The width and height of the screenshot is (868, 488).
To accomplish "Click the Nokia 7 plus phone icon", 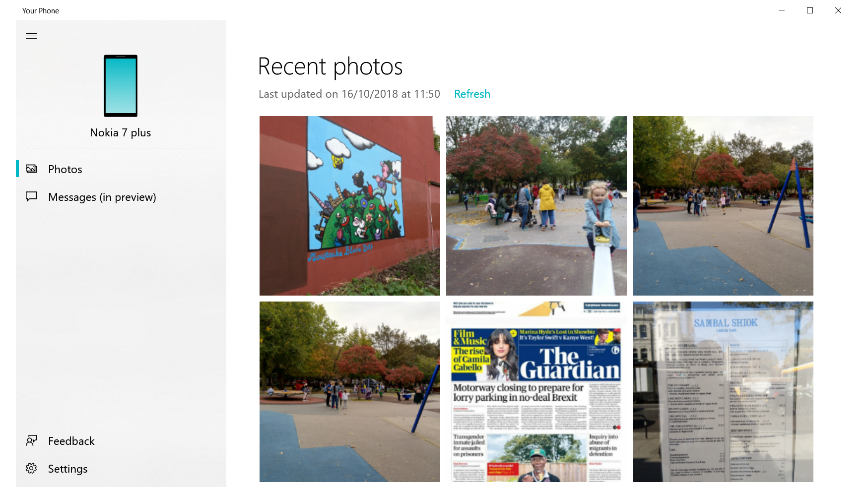I will click(121, 86).
